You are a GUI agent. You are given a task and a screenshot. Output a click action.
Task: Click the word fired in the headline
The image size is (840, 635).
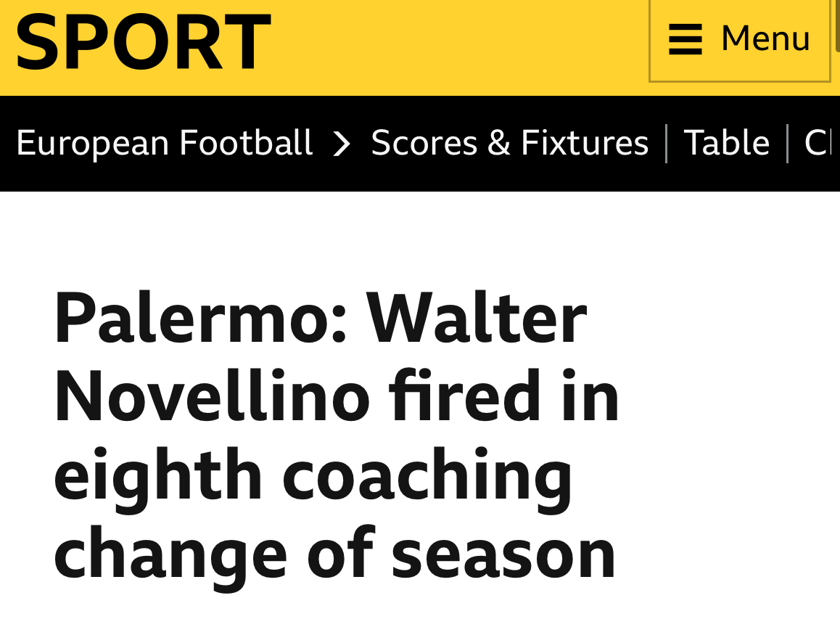[463, 398]
